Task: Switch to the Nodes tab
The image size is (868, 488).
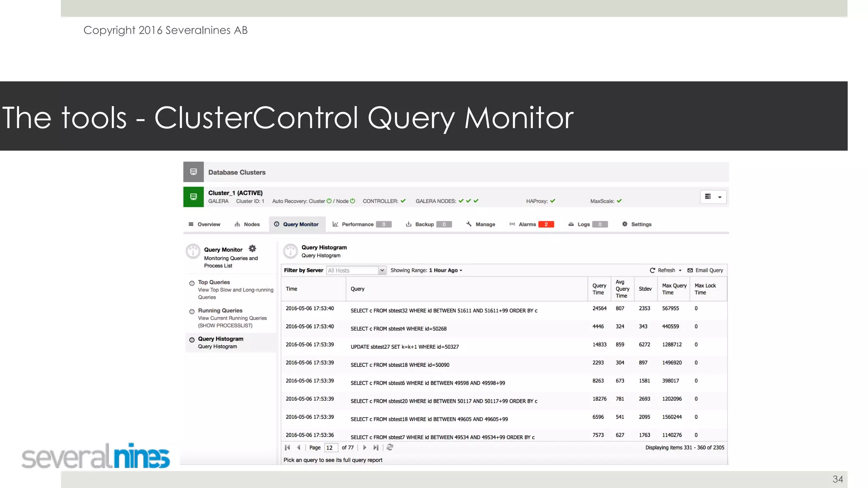Action: click(247, 224)
